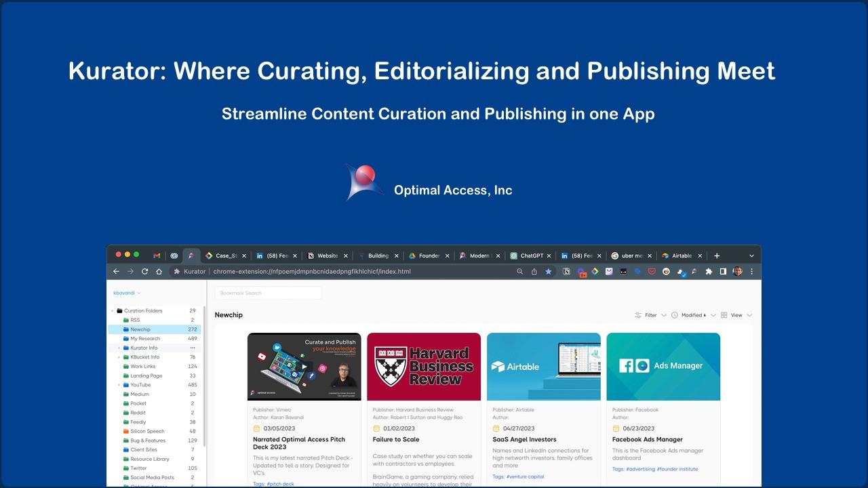868x488 pixels.
Task: Select the Work Links folder
Action: pyautogui.click(x=155, y=366)
